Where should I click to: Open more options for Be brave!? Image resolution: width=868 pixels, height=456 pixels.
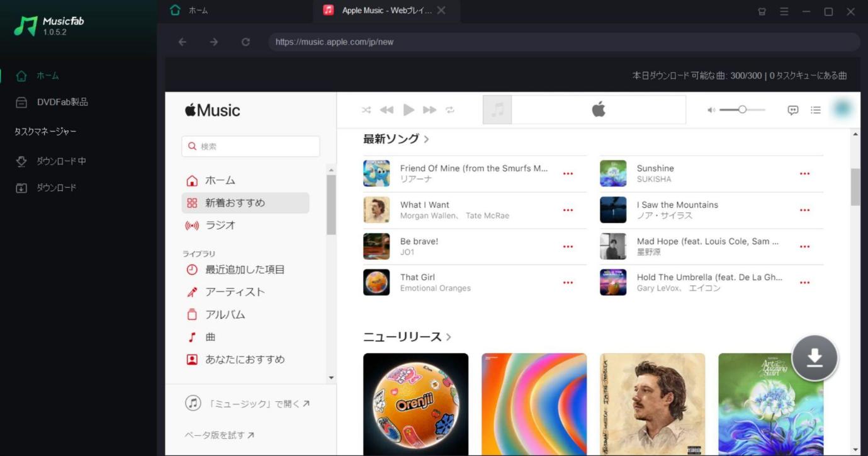click(x=568, y=247)
